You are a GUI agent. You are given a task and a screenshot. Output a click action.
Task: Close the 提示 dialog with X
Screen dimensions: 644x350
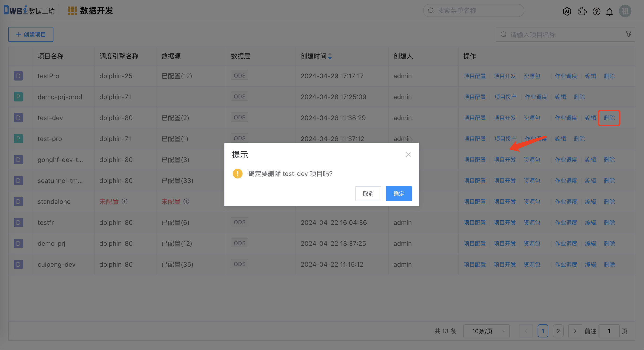[408, 155]
